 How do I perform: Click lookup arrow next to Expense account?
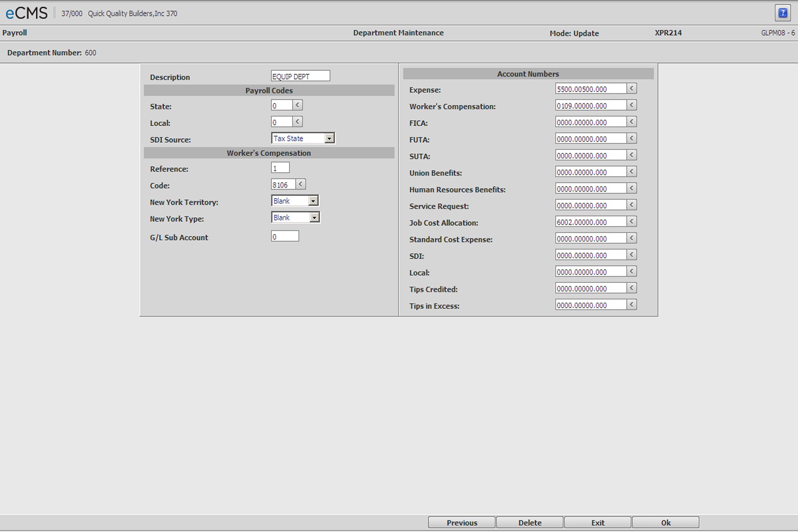(x=631, y=89)
